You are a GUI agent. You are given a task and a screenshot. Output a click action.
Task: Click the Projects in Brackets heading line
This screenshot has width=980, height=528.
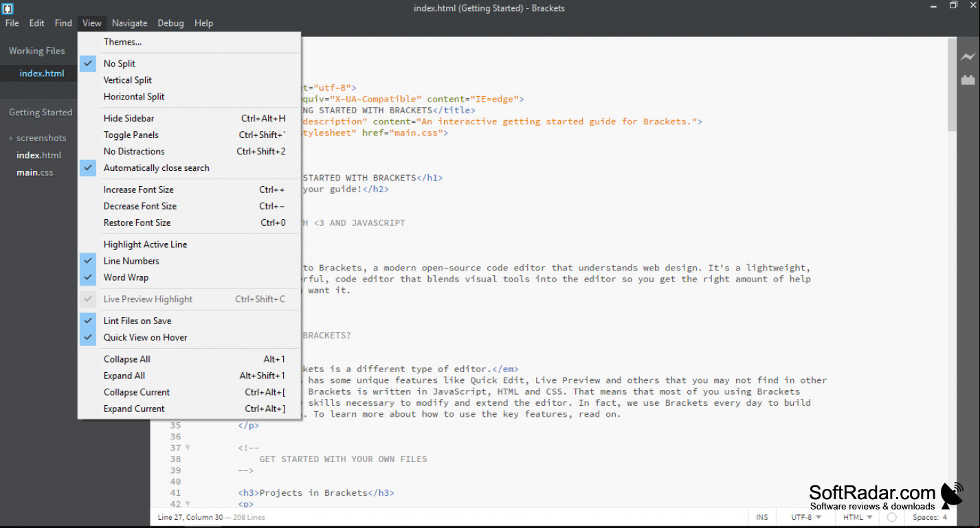tap(316, 492)
